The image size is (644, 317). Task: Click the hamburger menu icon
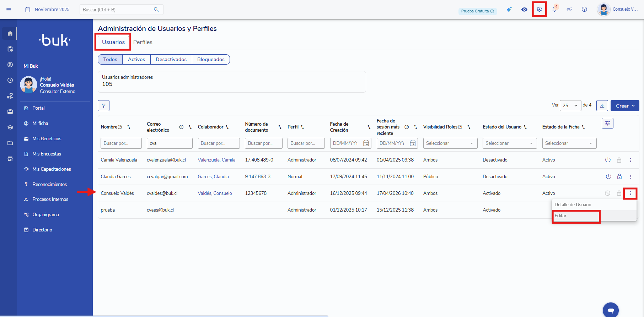[x=9, y=10]
